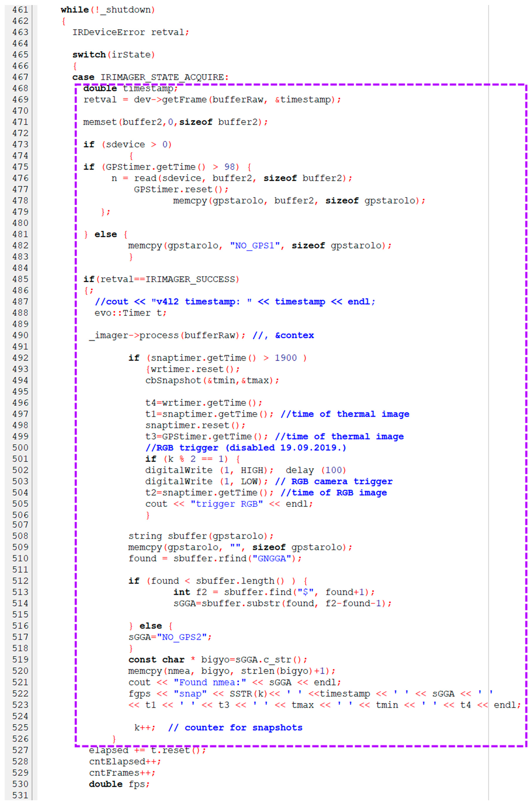Image resolution: width=532 pixels, height=806 pixels.
Task: Click 'evo::Timer t;' declaration on line 488
Action: pos(130,313)
